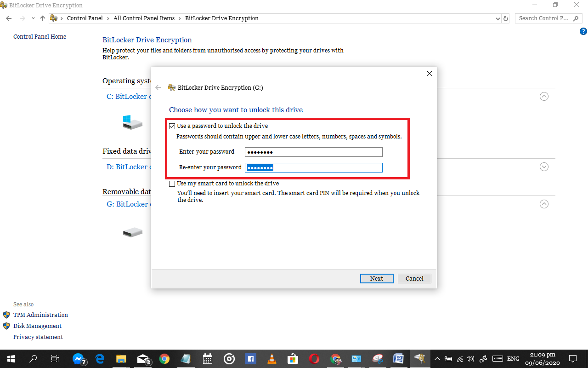The width and height of the screenshot is (588, 368).
Task: Launch Microsoft Word from the taskbar
Action: click(398, 359)
